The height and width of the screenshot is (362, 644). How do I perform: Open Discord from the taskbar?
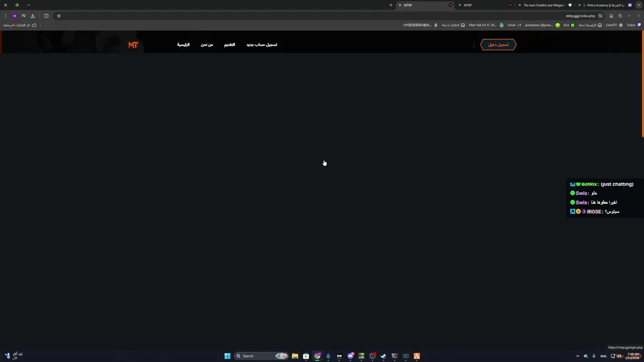pos(350,356)
